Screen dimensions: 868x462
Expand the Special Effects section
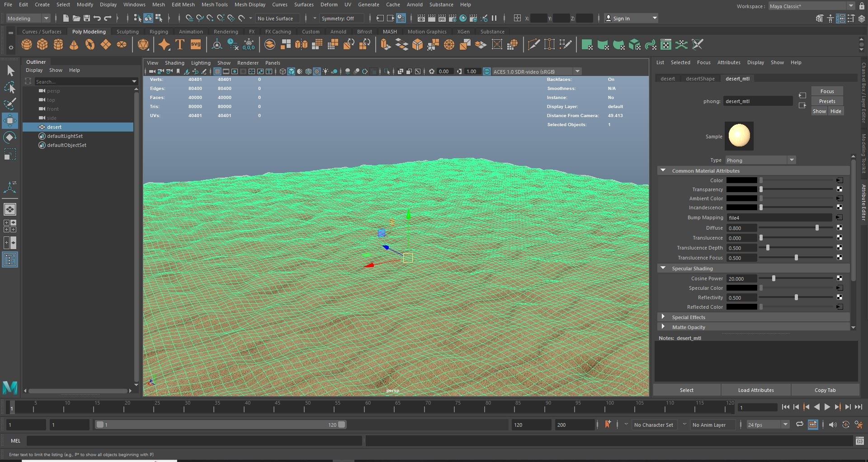(x=663, y=317)
